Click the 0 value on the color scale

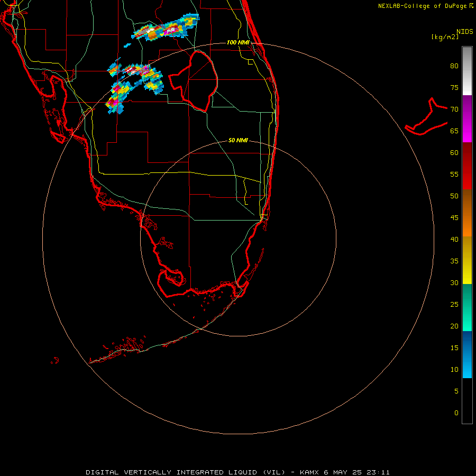coord(456,413)
